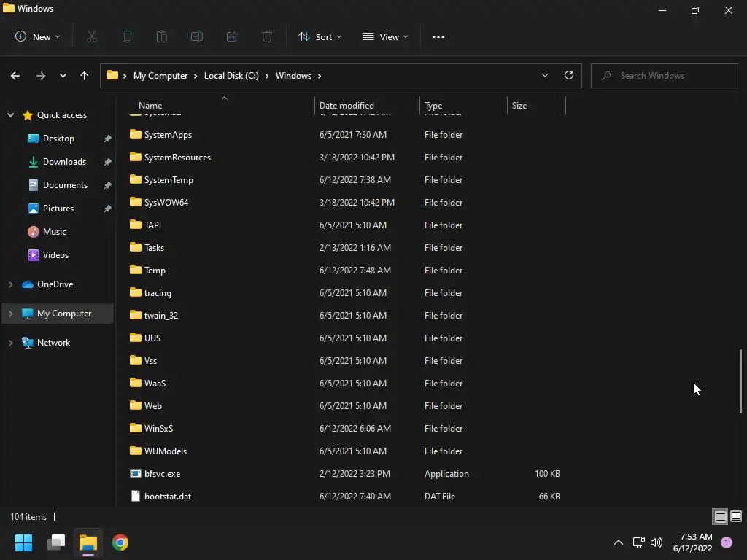The height and width of the screenshot is (560, 747).
Task: Open Desktop in Quick access
Action: coord(58,138)
